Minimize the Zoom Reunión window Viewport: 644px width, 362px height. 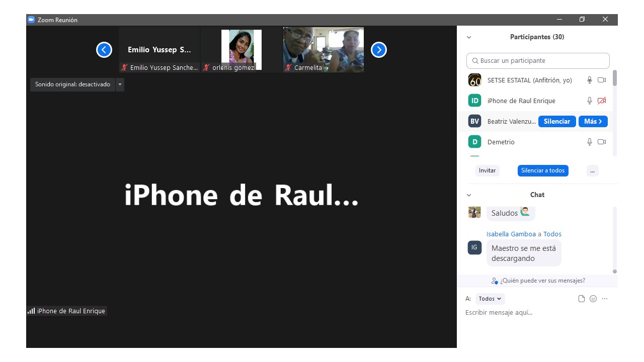point(559,20)
